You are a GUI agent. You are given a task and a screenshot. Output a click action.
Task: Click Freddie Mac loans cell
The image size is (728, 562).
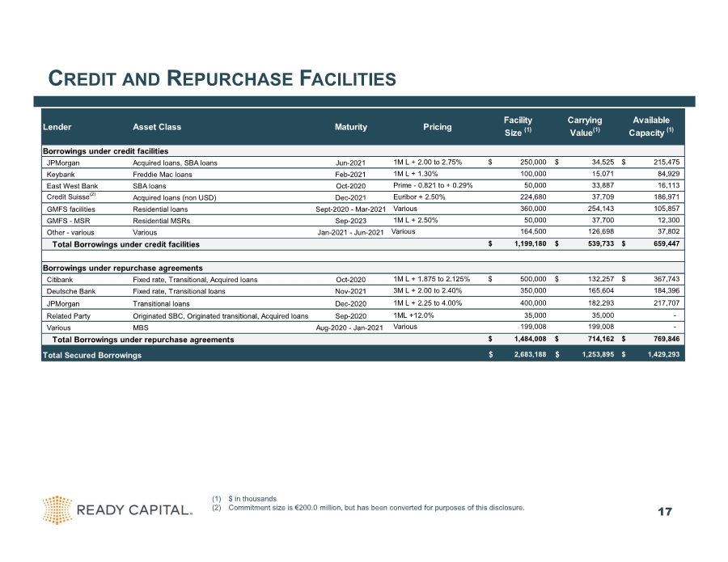tap(162, 175)
